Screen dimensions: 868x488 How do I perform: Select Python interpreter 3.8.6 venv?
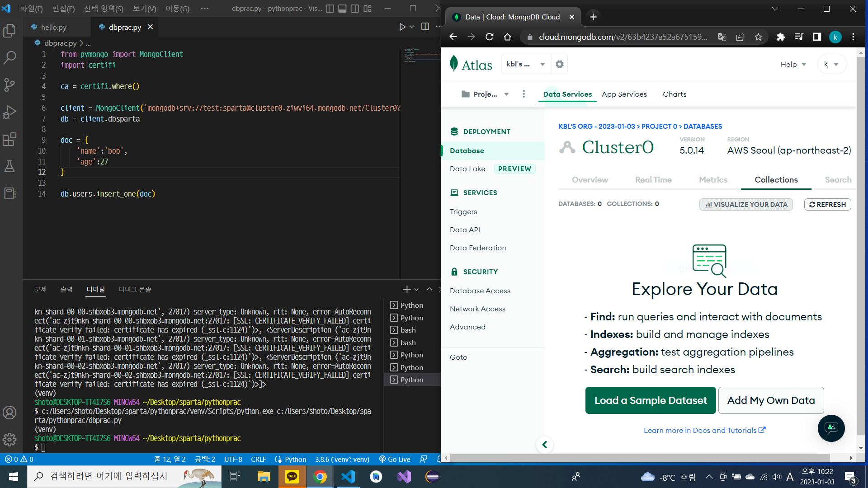pos(342,459)
